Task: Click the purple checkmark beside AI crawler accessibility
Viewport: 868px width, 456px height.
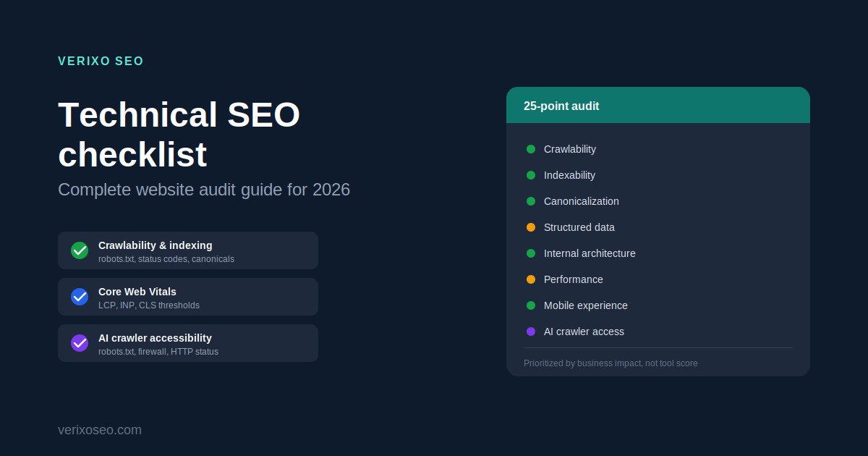Action: click(x=80, y=343)
